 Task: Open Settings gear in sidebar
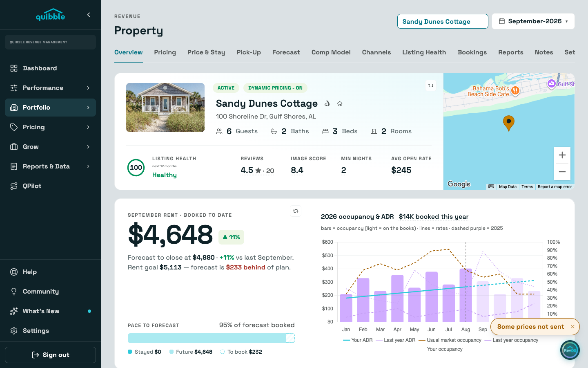[x=50, y=331]
